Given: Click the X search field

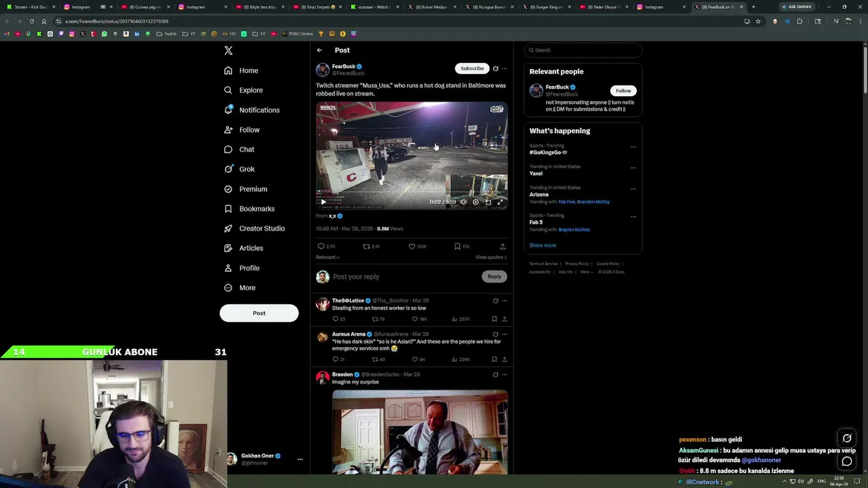Looking at the screenshot, I should point(583,50).
